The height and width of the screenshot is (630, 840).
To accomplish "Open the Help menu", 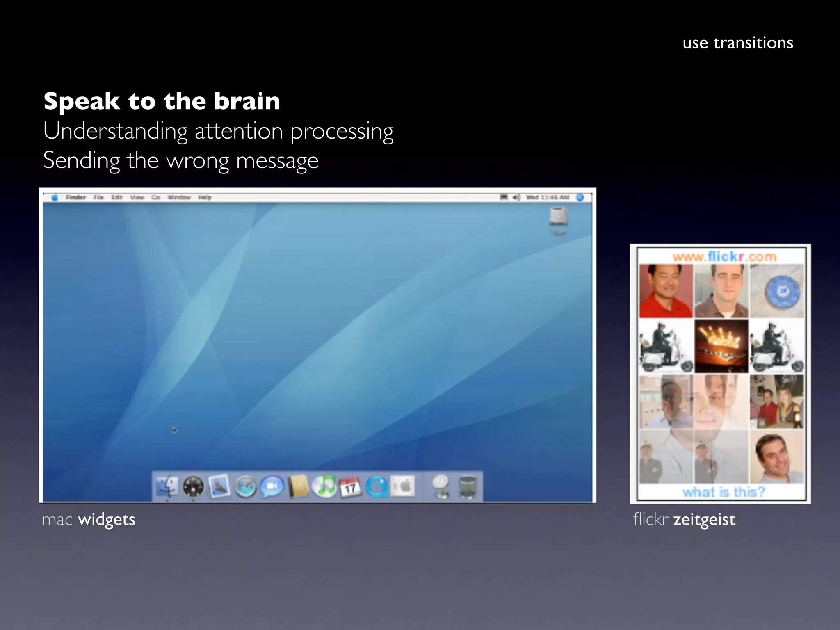I will coord(205,197).
